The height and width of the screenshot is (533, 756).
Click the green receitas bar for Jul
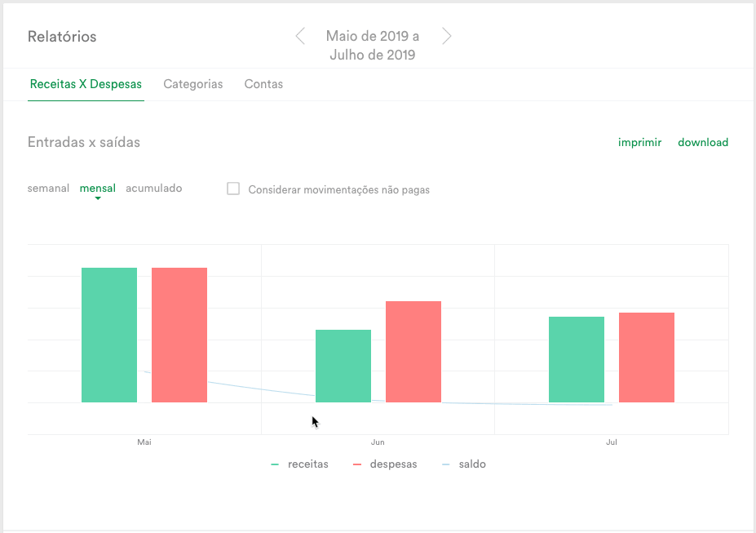(x=577, y=359)
